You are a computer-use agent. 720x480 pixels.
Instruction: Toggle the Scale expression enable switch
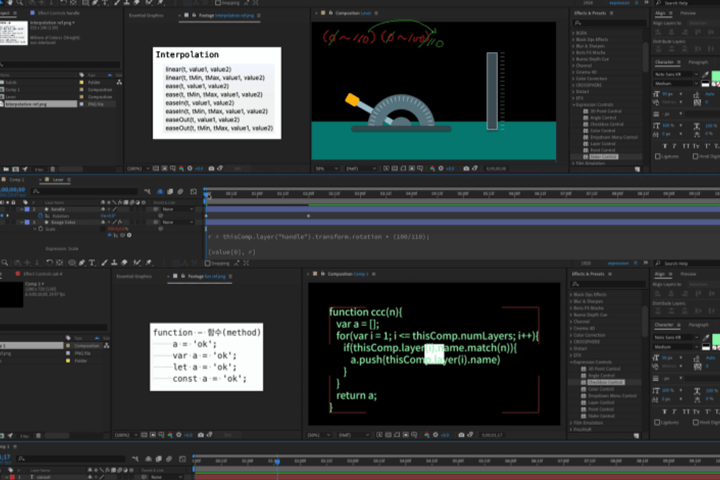110,235
